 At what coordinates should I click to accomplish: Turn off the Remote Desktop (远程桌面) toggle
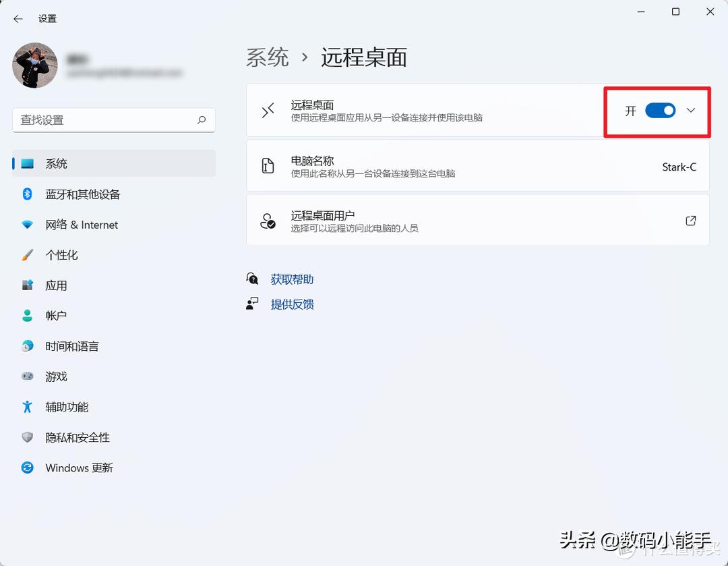pyautogui.click(x=661, y=111)
